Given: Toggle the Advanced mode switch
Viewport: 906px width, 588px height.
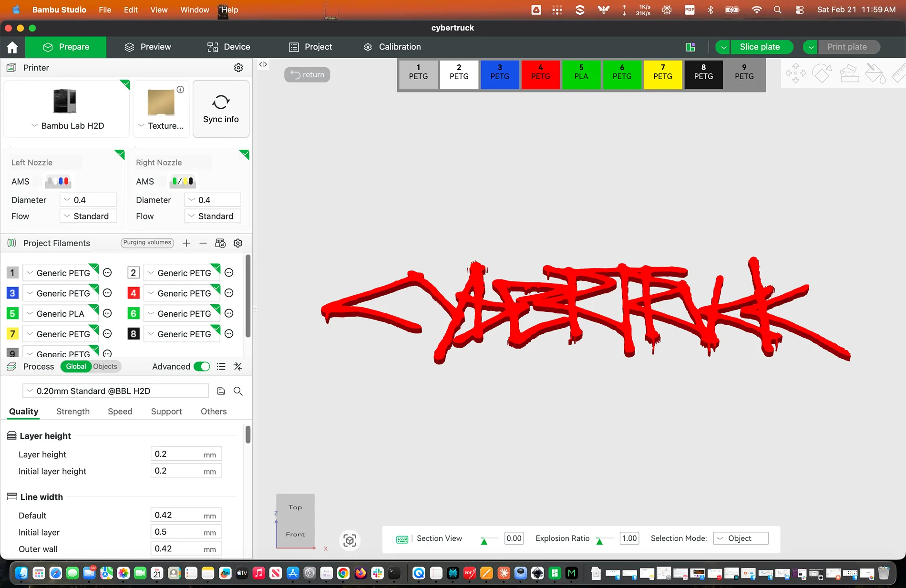Looking at the screenshot, I should pyautogui.click(x=202, y=366).
